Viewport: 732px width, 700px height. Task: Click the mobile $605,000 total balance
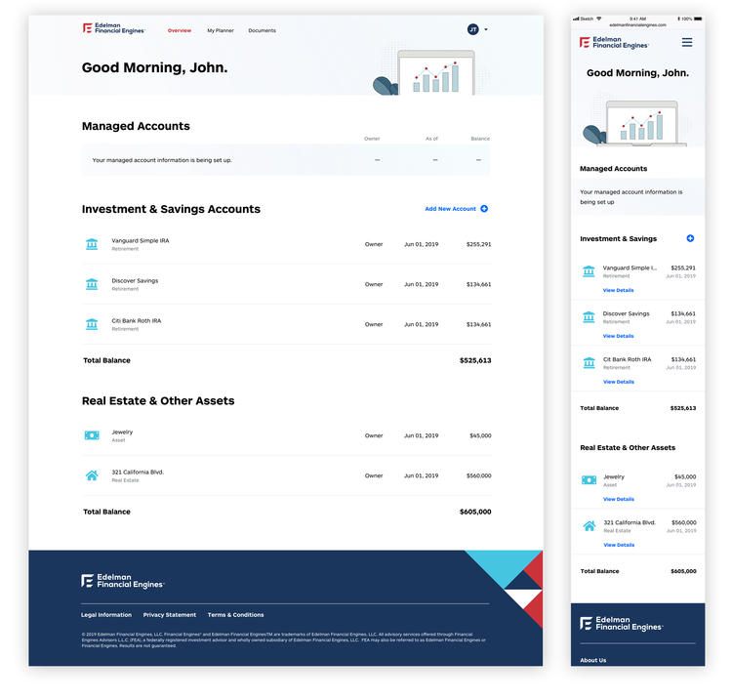(x=683, y=571)
